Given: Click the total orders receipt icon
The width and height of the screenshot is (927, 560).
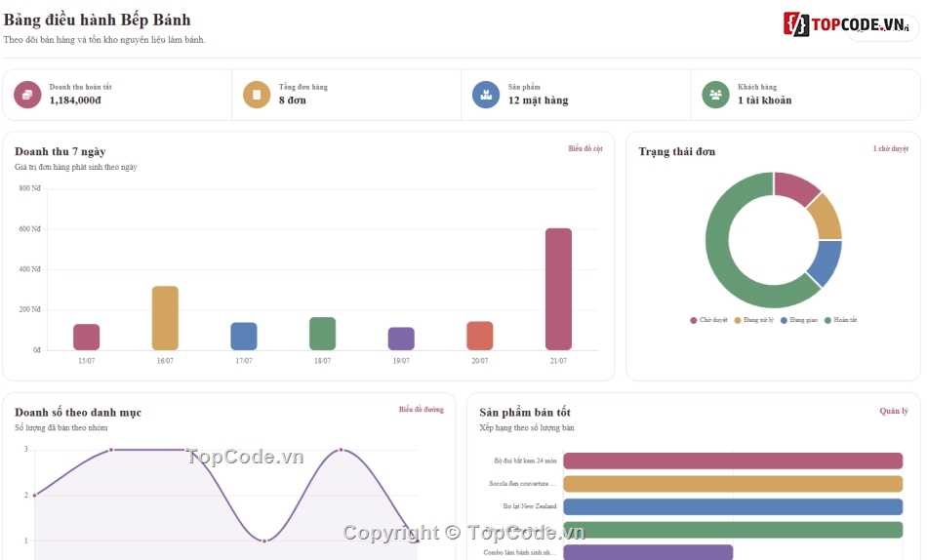Looking at the screenshot, I should (x=257, y=95).
